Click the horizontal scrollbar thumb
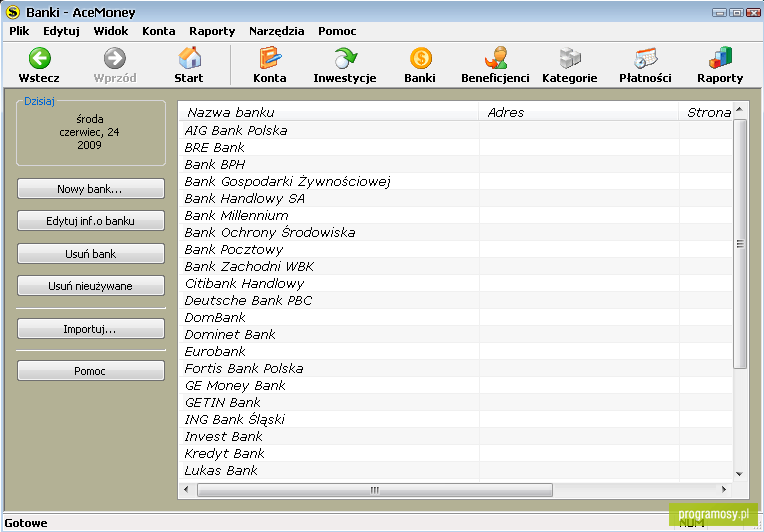The height and width of the screenshot is (532, 764). (x=375, y=490)
